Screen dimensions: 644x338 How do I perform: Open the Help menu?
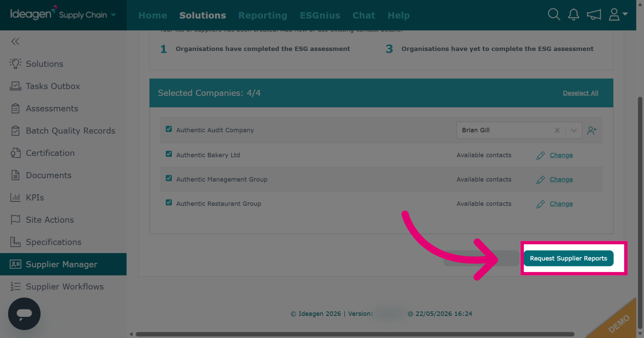click(x=398, y=15)
